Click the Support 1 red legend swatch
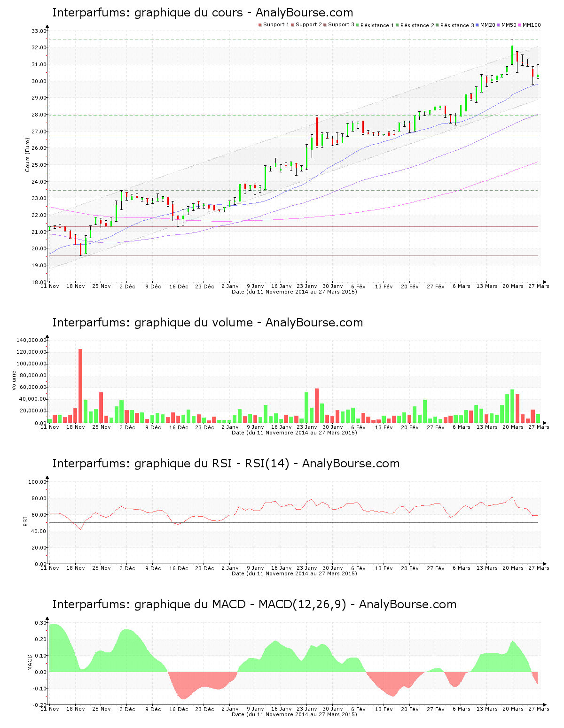The width and height of the screenshot is (564, 728). point(260,25)
